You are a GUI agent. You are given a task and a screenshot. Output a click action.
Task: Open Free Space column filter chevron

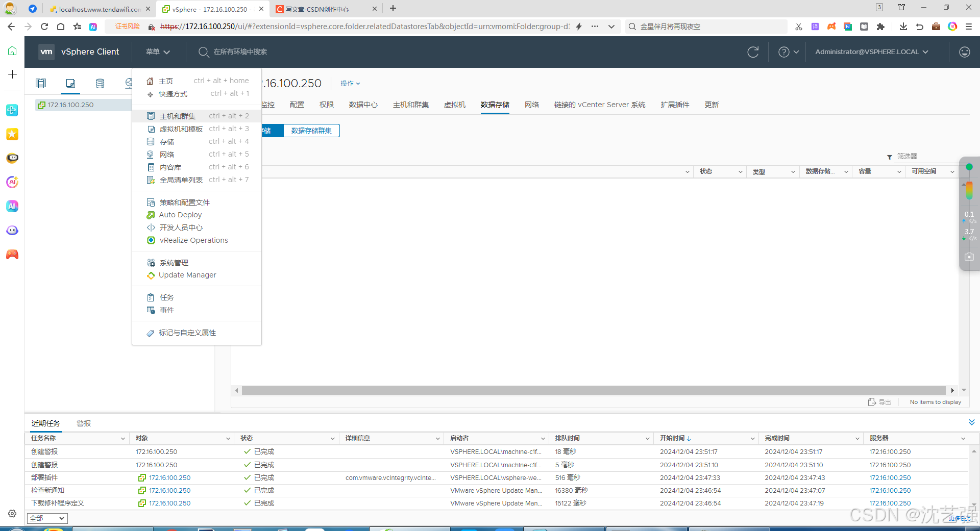tap(952, 172)
